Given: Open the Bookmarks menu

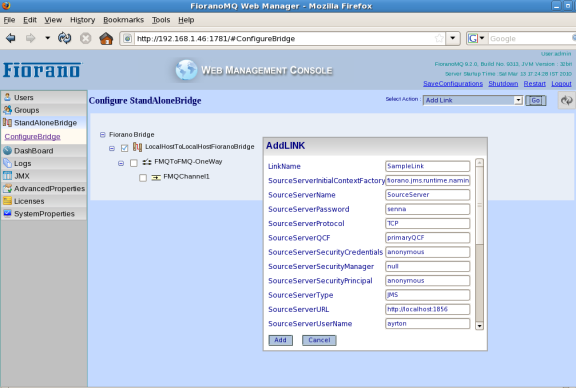Looking at the screenshot, I should (123, 20).
